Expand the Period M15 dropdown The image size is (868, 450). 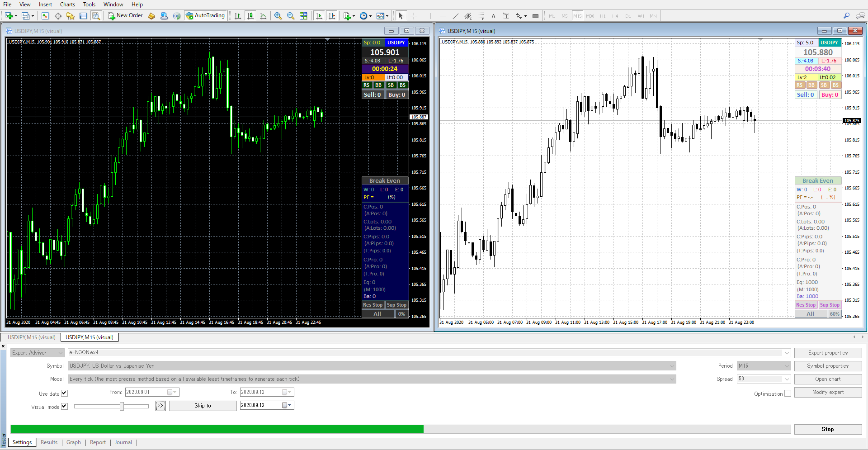[x=787, y=366]
